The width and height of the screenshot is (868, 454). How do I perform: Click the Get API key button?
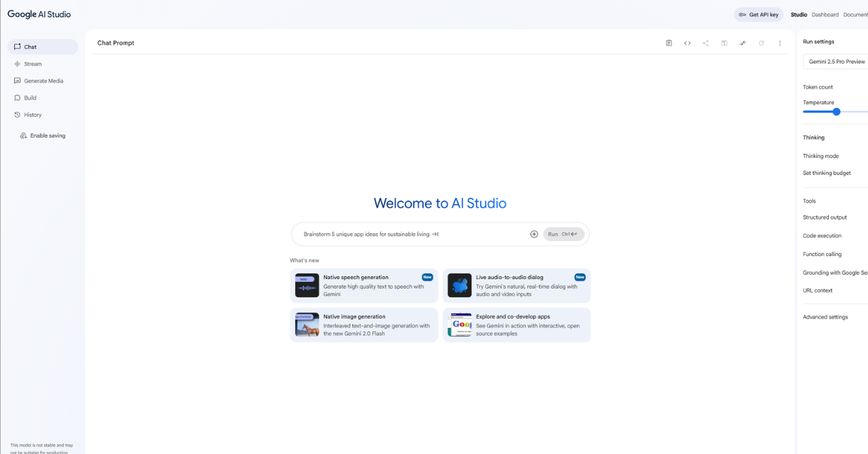coord(758,15)
